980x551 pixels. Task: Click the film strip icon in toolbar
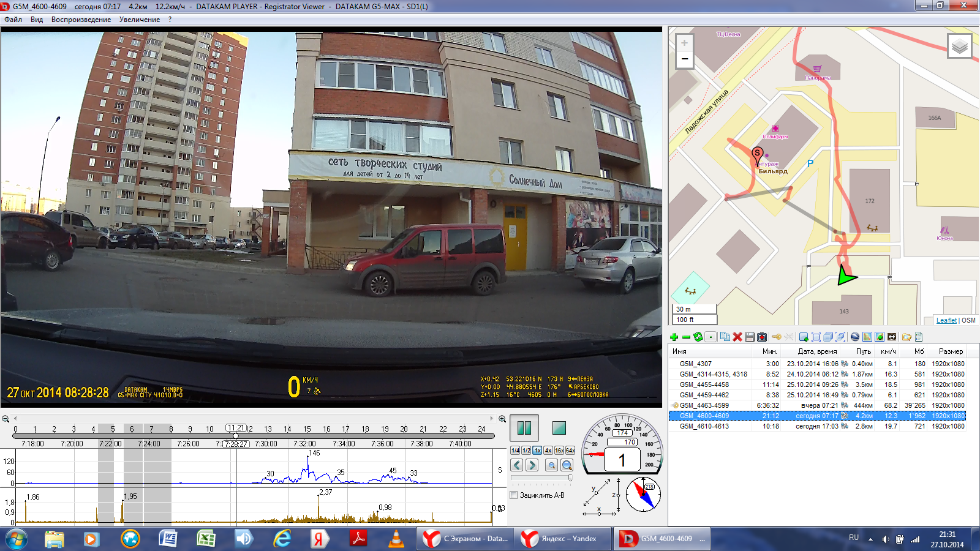click(x=892, y=337)
